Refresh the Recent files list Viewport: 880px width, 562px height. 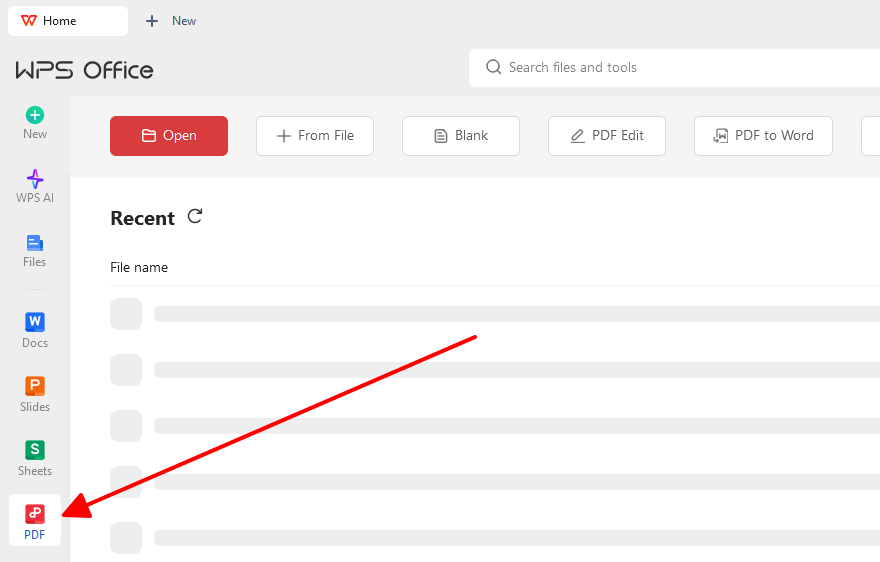point(195,216)
